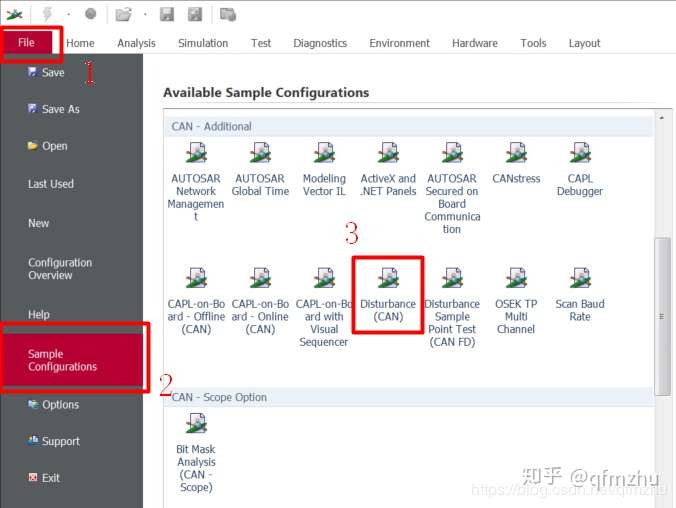Click the lightning bolt start measurement icon
The width and height of the screenshot is (676, 508).
click(x=47, y=14)
